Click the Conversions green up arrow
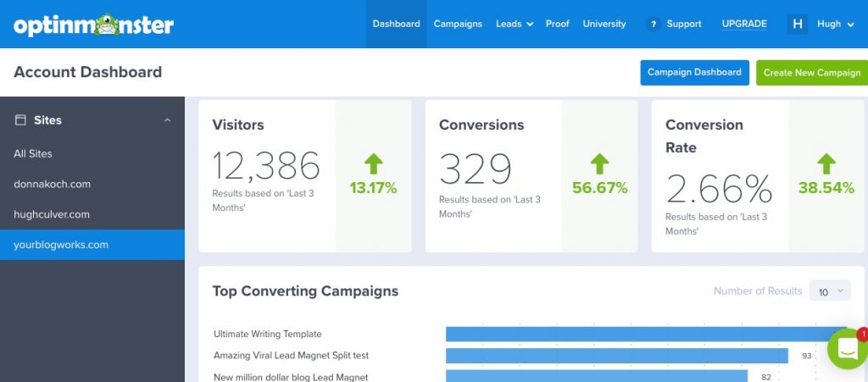Screen dimensions: 868x382 [x=599, y=164]
